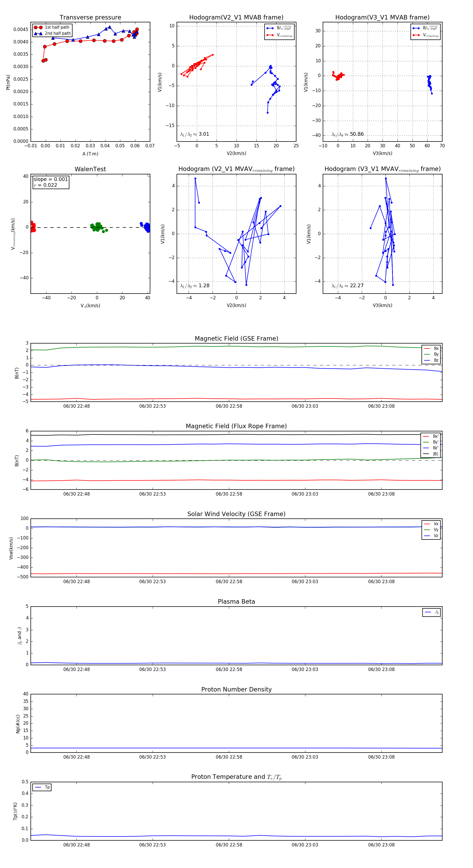Click the V_A(km/s) axis label
The width and height of the screenshot is (473, 868).
click(90, 306)
